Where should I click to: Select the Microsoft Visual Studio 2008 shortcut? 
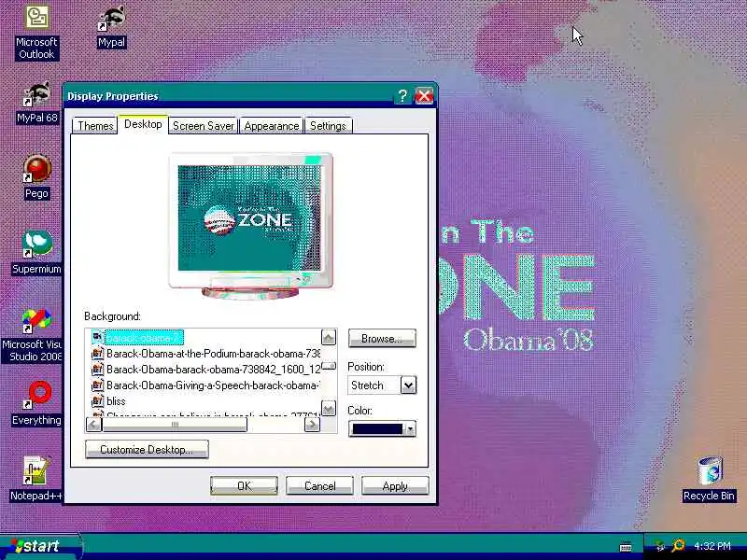tap(34, 335)
